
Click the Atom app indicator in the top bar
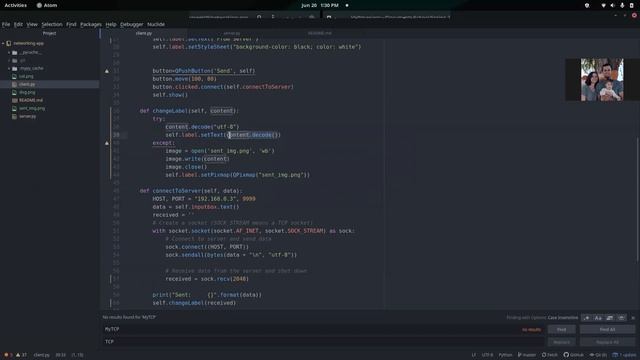(x=47, y=5)
